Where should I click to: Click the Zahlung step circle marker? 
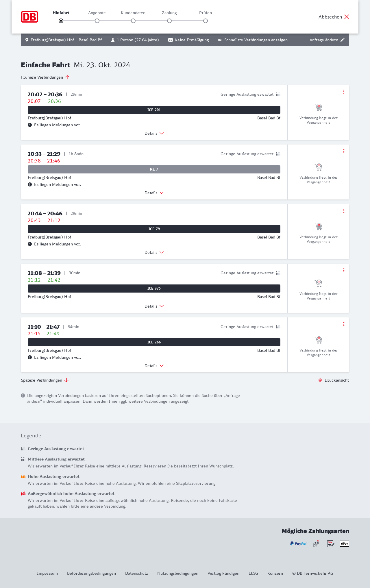tap(169, 21)
